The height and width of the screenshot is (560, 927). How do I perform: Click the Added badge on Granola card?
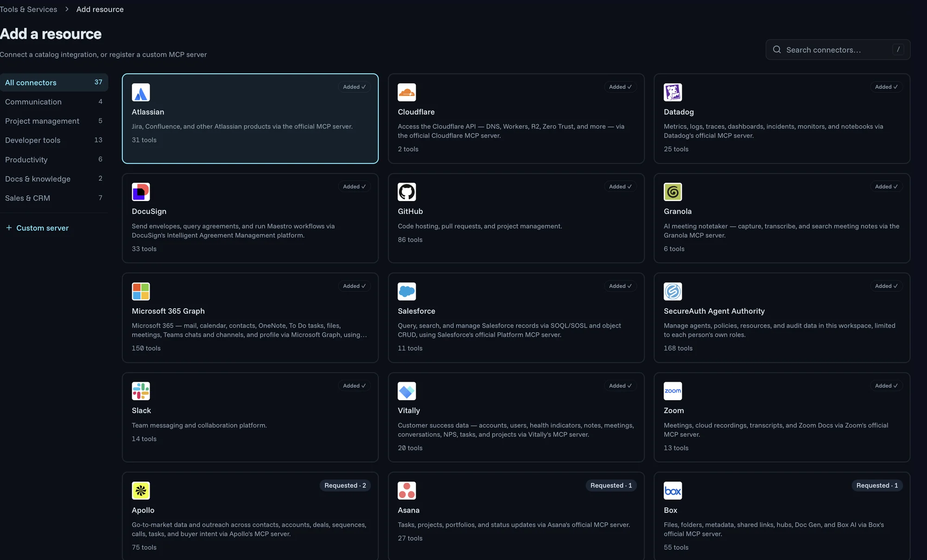886,186
